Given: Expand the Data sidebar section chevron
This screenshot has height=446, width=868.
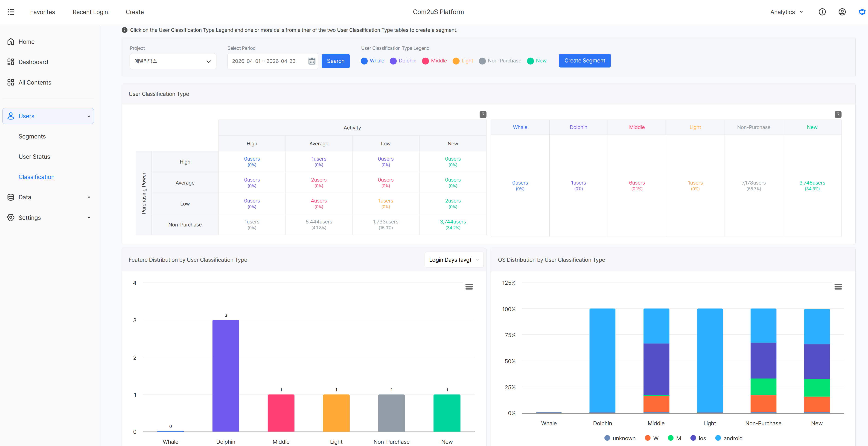Looking at the screenshot, I should (89, 197).
